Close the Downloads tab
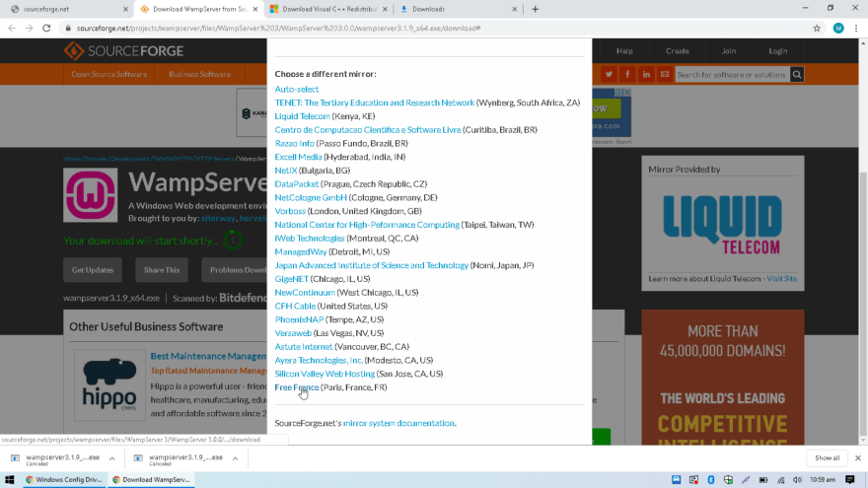 pyautogui.click(x=514, y=9)
